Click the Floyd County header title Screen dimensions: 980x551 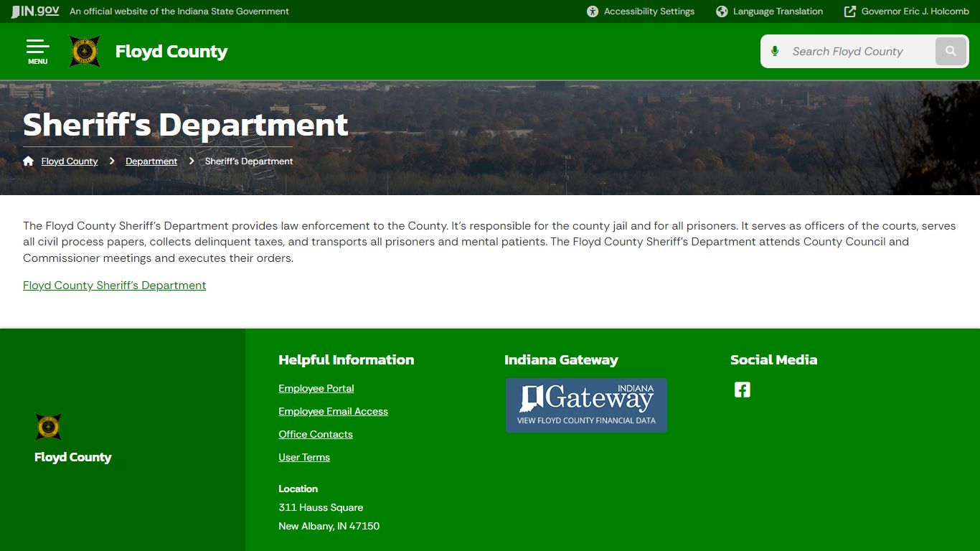(171, 52)
